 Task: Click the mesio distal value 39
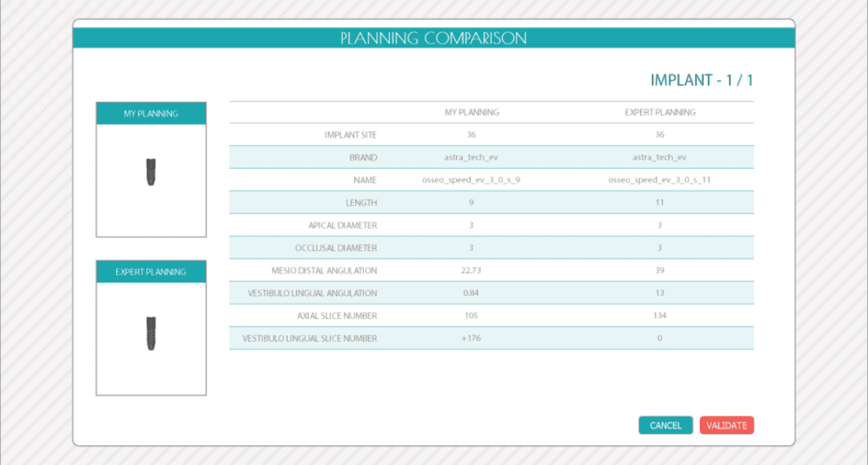coord(660,271)
